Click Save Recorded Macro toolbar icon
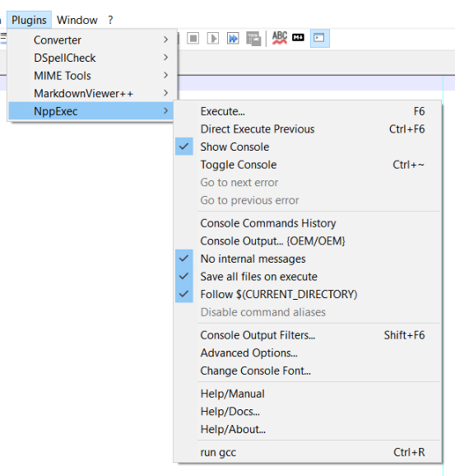The width and height of the screenshot is (455, 476). (253, 39)
